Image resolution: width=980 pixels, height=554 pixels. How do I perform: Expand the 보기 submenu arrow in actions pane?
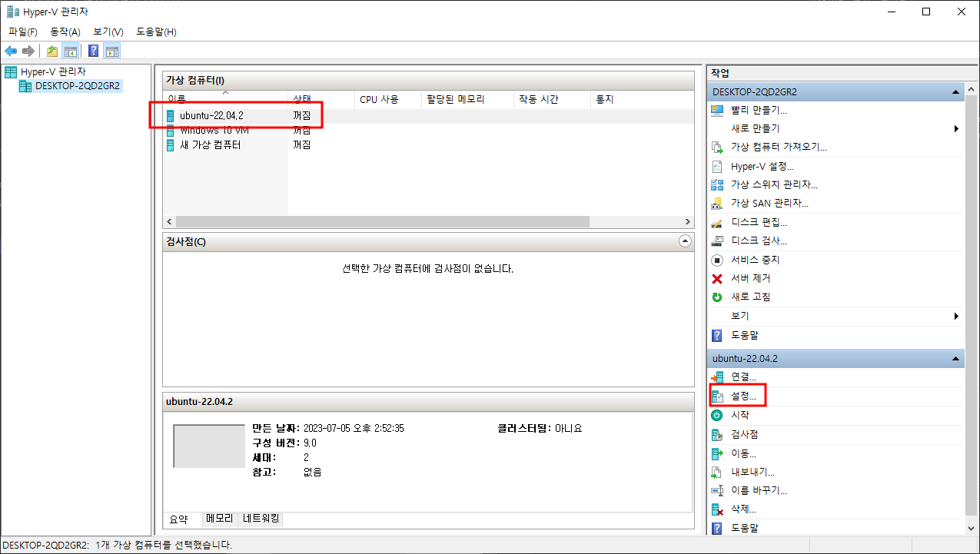coord(956,316)
